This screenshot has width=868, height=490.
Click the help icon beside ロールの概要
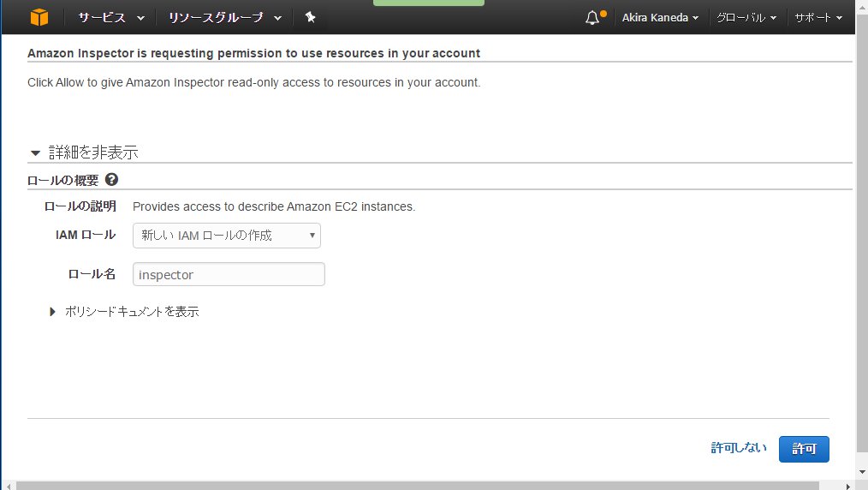pyautogui.click(x=111, y=180)
